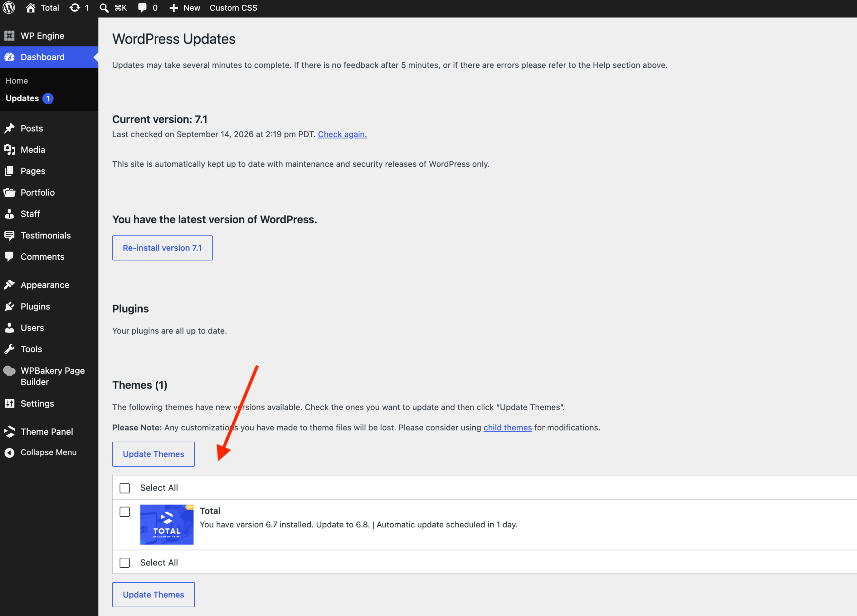The width and height of the screenshot is (857, 616).
Task: Click the upper Update Themes button
Action: (153, 454)
